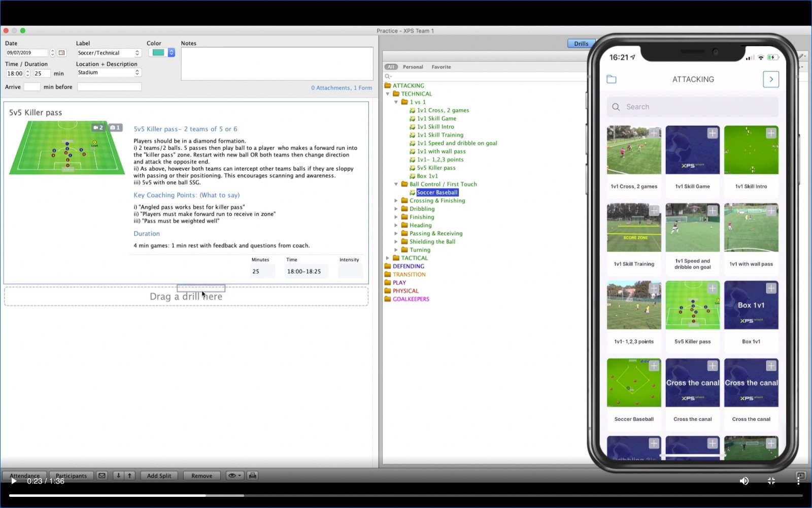812x508 pixels.
Task: Switch to the Drills tab
Action: click(x=581, y=44)
